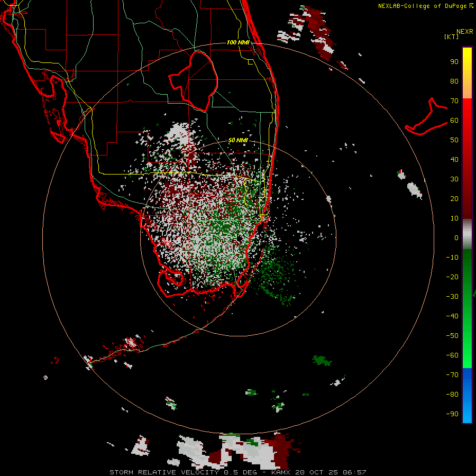
Task: Pick the gray zero-velocity band of the color bar
Action: 467,234
